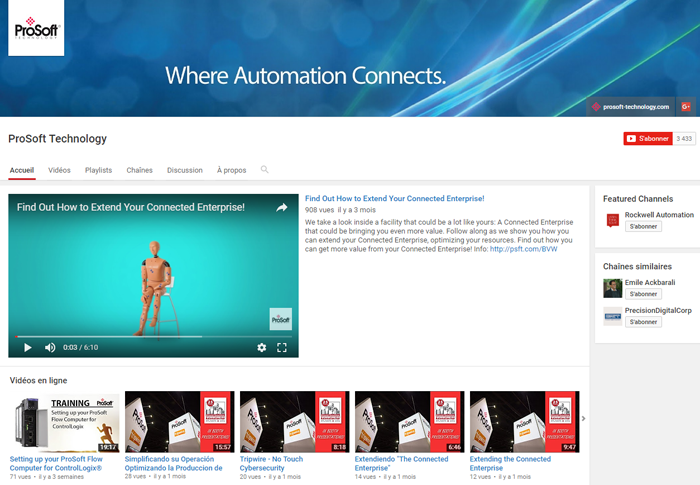Click the Featured Channels heading
The image size is (700, 485).
638,199
